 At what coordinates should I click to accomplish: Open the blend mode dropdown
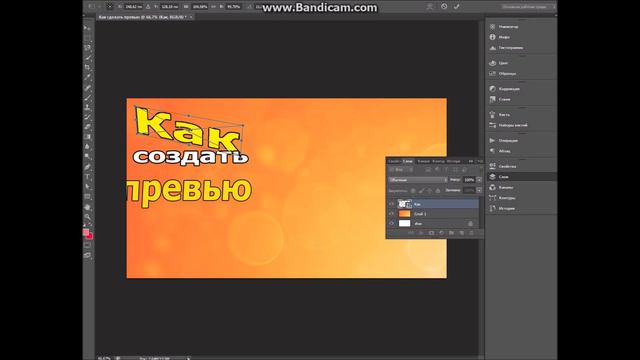[418, 180]
